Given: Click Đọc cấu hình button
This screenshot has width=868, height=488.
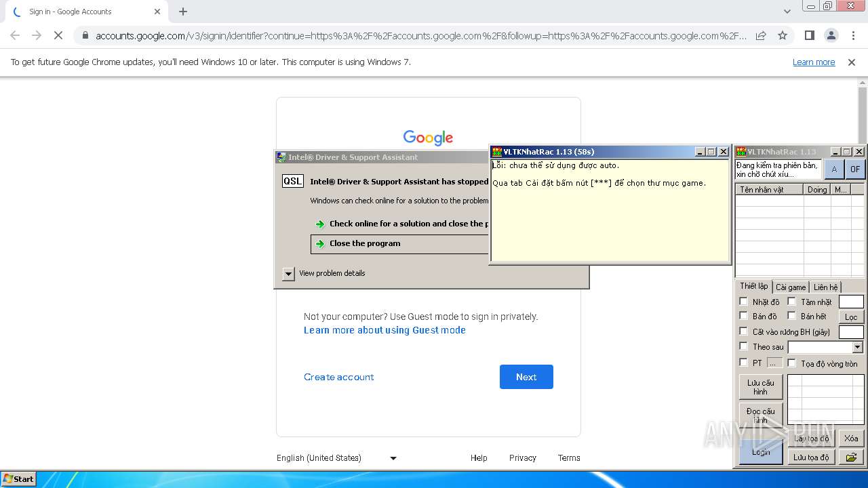Looking at the screenshot, I should tap(761, 414).
